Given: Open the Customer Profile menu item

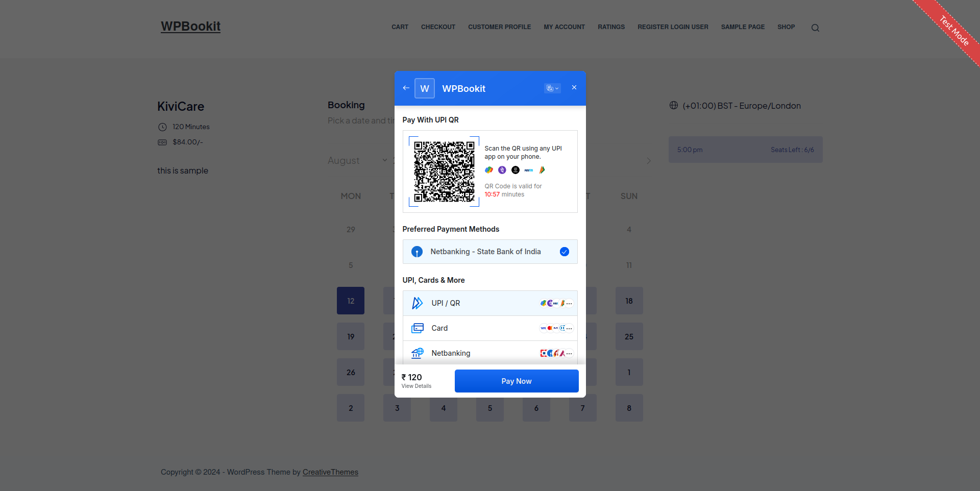Looking at the screenshot, I should pyautogui.click(x=499, y=27).
